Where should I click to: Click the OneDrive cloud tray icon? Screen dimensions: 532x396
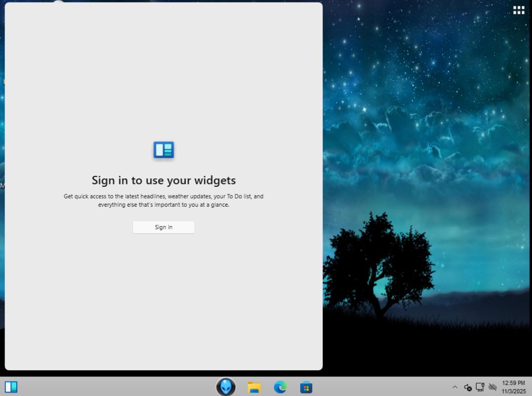click(493, 387)
